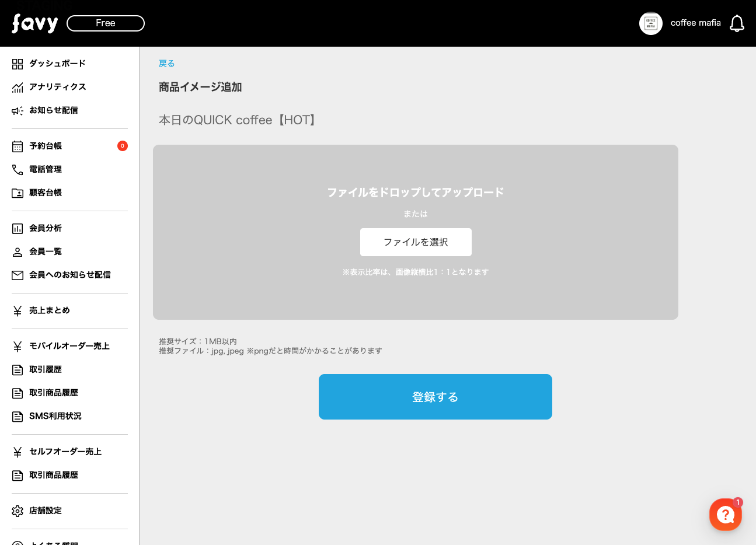Viewport: 756px width, 545px height.
Task: Open 電話管理 in sidebar
Action: point(46,169)
